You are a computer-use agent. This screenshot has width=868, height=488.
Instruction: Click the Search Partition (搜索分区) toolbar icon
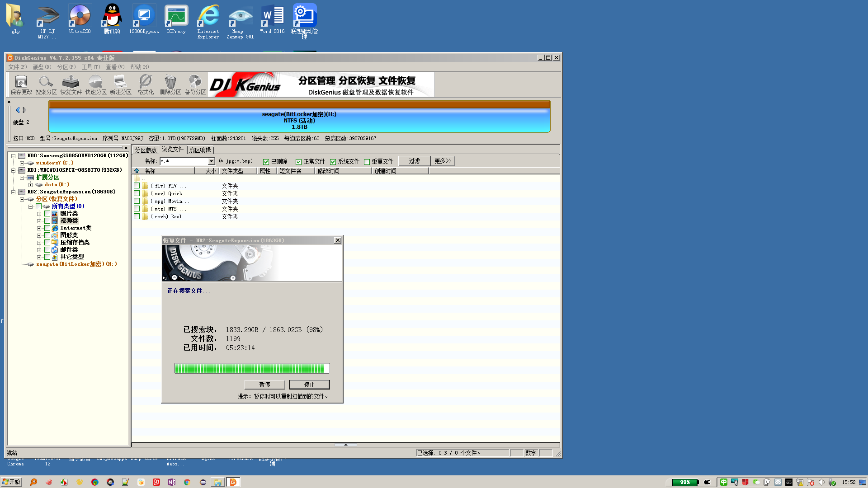[46, 84]
